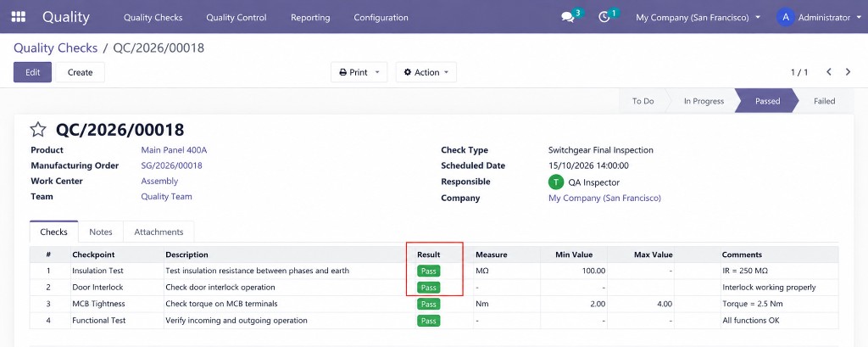Open the Action dropdown
The height and width of the screenshot is (347, 868).
[426, 72]
